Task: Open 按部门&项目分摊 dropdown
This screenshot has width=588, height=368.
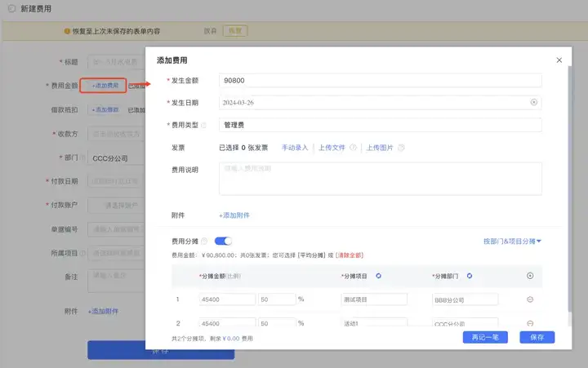Action: (512, 241)
